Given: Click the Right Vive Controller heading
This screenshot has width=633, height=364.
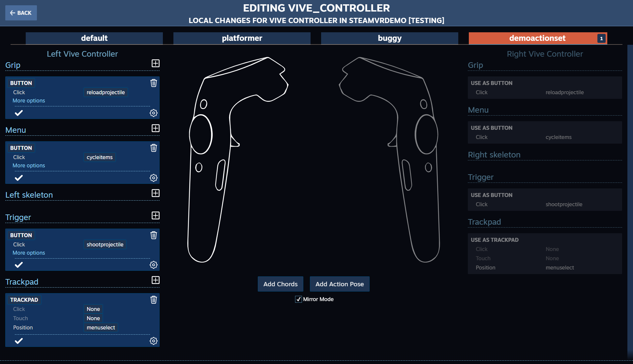Looking at the screenshot, I should pyautogui.click(x=545, y=54).
